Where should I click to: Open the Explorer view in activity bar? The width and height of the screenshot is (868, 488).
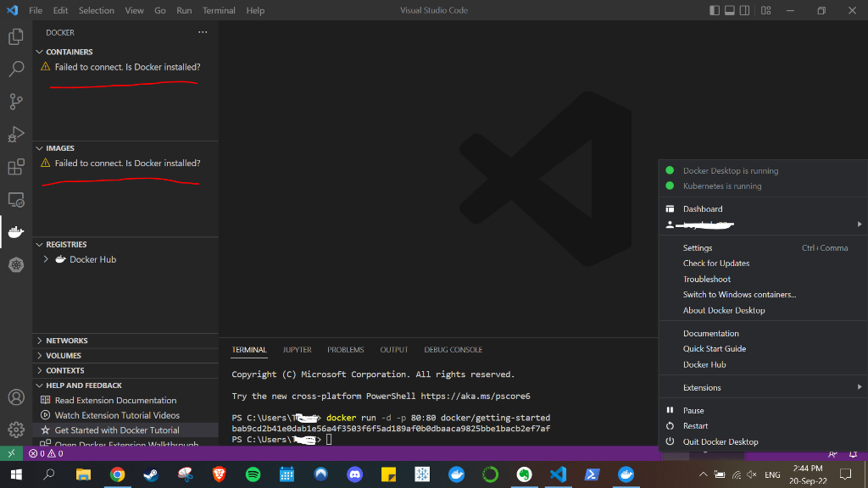coord(16,36)
